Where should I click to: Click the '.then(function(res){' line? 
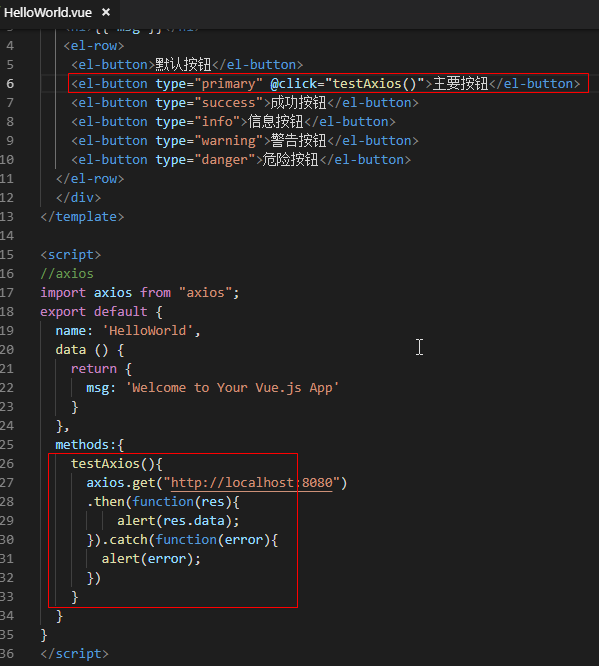pos(163,502)
